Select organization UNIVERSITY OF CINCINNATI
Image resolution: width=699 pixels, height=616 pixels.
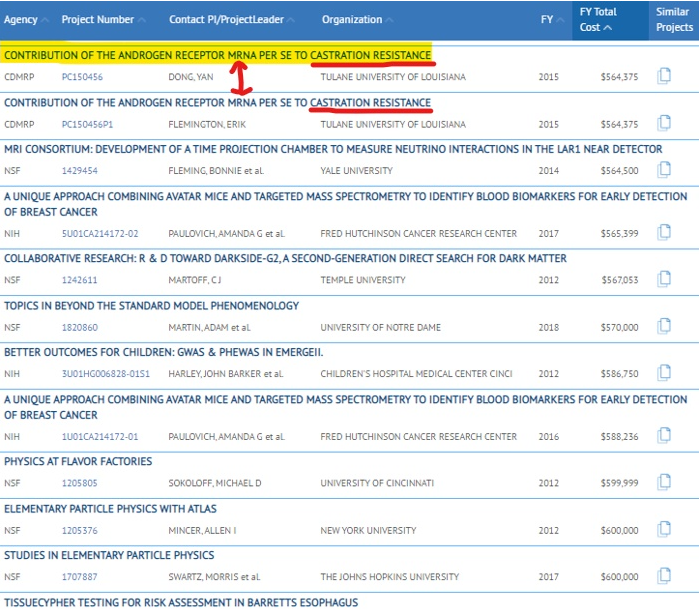point(377,483)
